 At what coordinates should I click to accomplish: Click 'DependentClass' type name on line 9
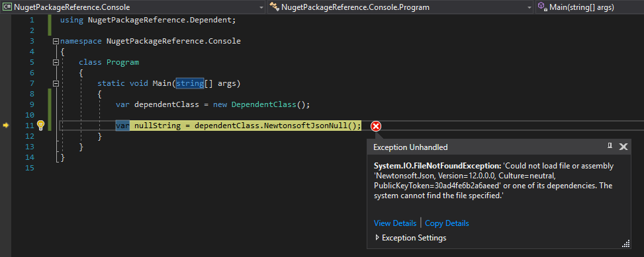click(263, 104)
